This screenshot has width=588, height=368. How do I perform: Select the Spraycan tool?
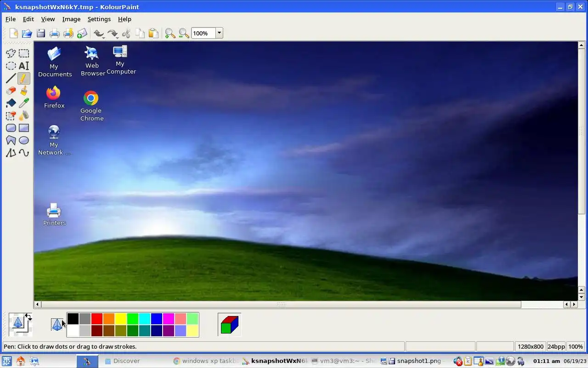pyautogui.click(x=24, y=115)
